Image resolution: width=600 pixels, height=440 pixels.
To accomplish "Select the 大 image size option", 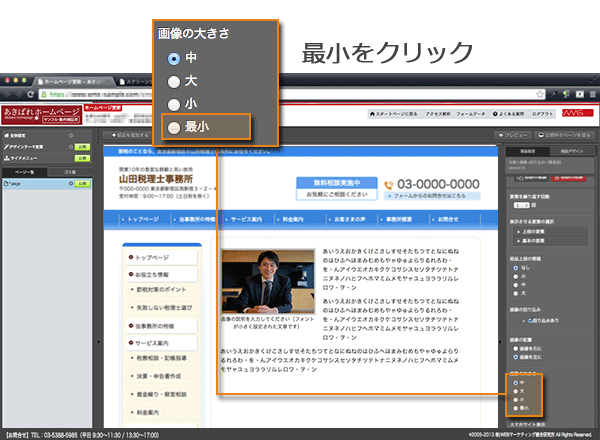I will point(176,81).
